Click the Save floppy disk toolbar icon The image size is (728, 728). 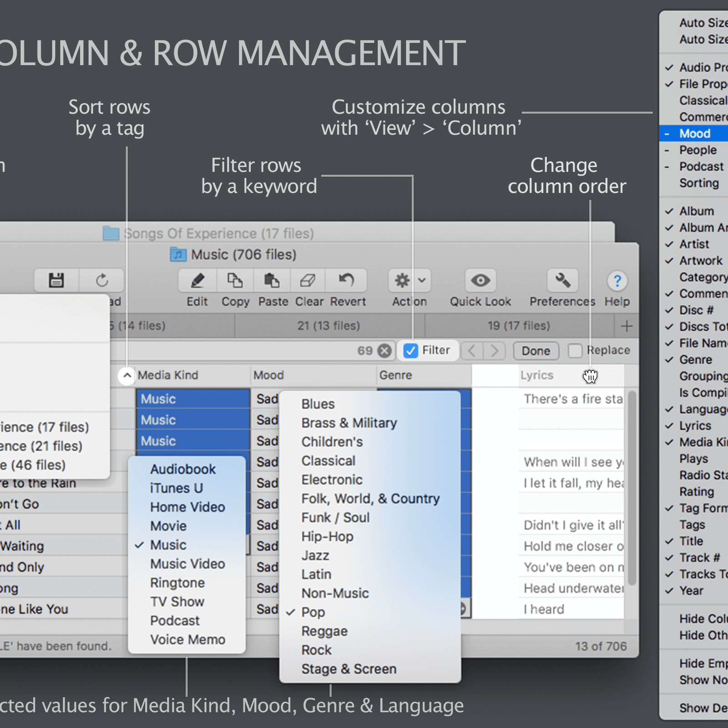[x=56, y=280]
